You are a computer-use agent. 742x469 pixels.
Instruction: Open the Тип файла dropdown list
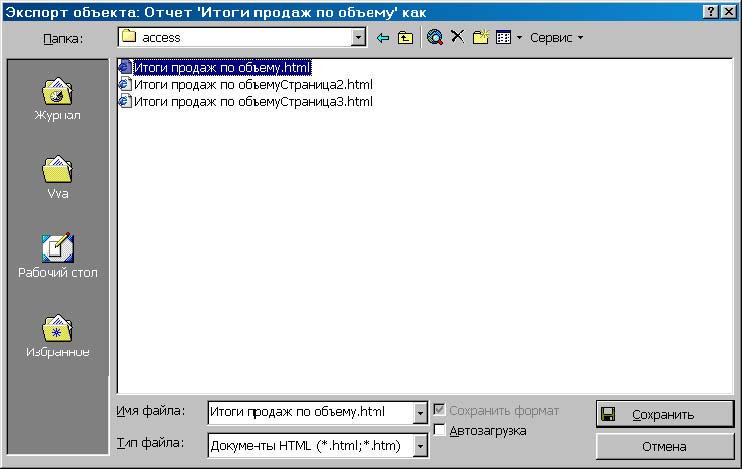click(x=420, y=445)
